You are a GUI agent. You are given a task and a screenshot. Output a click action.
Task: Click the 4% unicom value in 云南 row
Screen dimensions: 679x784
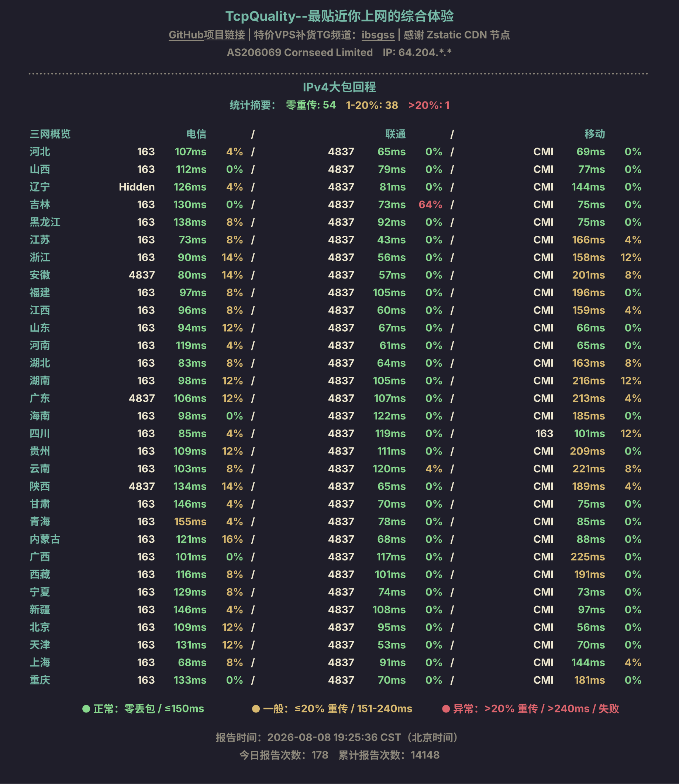click(x=434, y=469)
